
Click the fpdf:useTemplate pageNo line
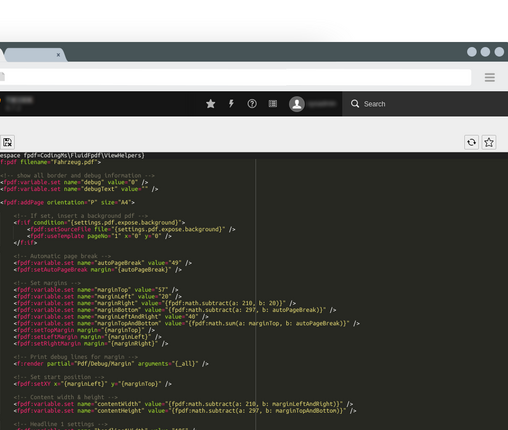[x=99, y=236]
